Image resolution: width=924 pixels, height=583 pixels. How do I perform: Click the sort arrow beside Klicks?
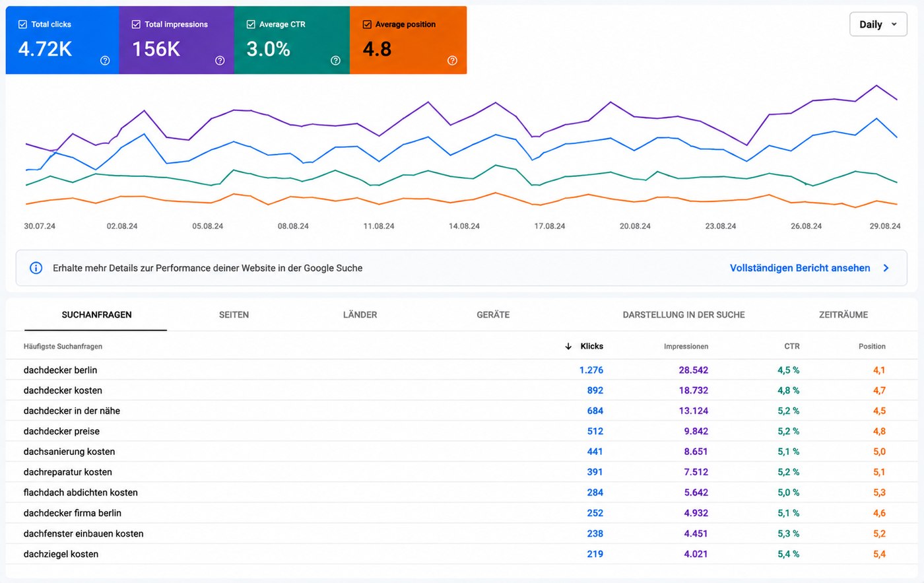coord(568,346)
